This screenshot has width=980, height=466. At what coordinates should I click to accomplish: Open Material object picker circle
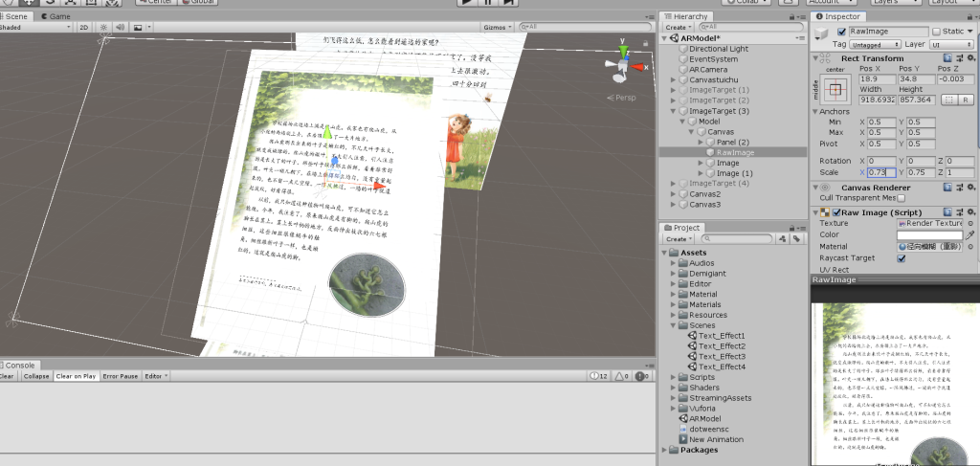click(x=970, y=247)
